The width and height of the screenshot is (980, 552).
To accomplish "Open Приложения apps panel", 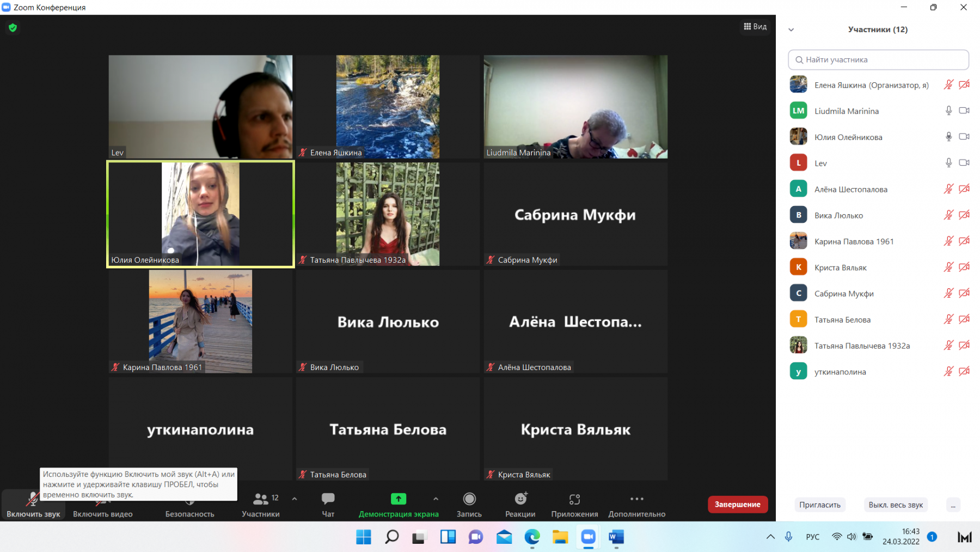I will (x=574, y=505).
